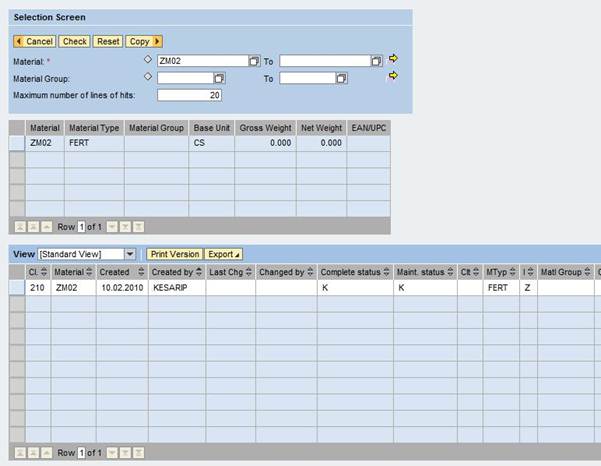Open value help for Material Group from field
Screen dimensions: 601x466
tap(219, 79)
